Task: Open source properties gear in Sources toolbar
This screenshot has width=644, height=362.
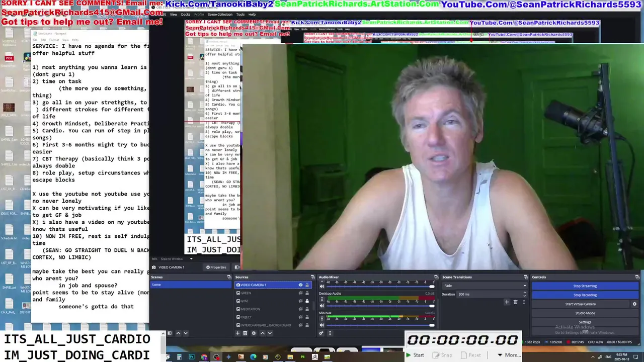Action: pyautogui.click(x=254, y=333)
